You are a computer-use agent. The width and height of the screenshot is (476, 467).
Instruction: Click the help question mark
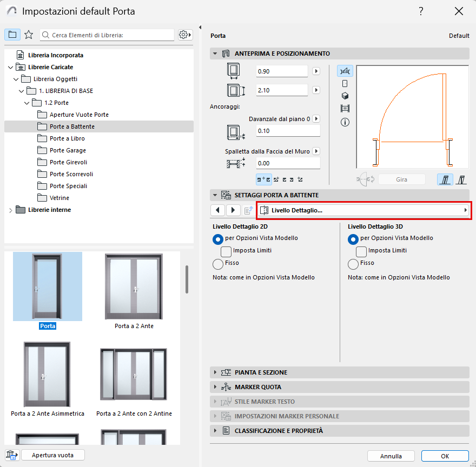[x=421, y=11]
